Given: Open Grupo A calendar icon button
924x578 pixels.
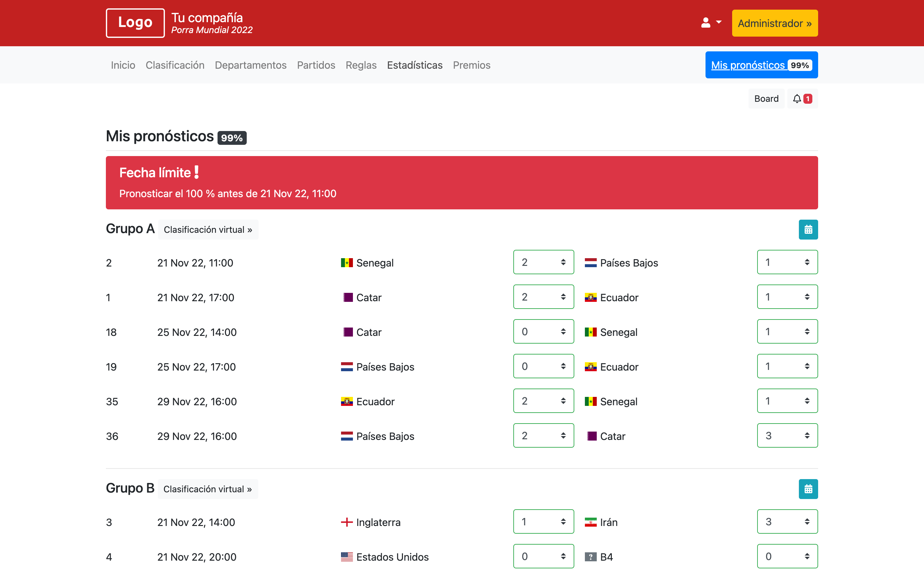Looking at the screenshot, I should pyautogui.click(x=808, y=229).
